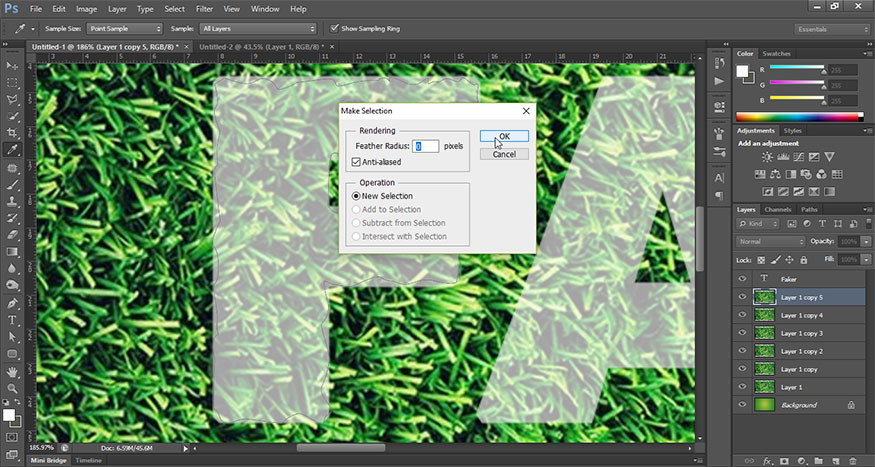Viewport: 875px width, 467px height.
Task: Add a Levels adjustment
Action: [x=783, y=157]
